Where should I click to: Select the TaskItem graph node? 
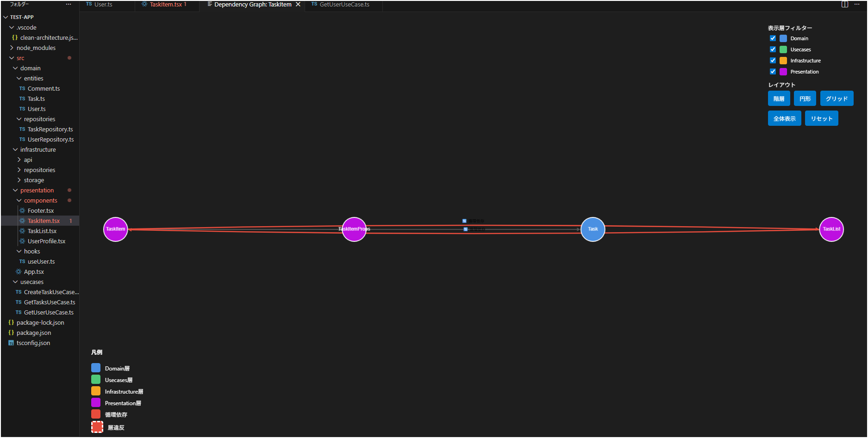pyautogui.click(x=115, y=229)
